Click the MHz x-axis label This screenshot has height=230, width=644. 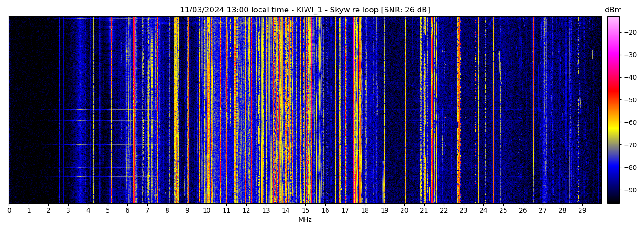pos(305,220)
